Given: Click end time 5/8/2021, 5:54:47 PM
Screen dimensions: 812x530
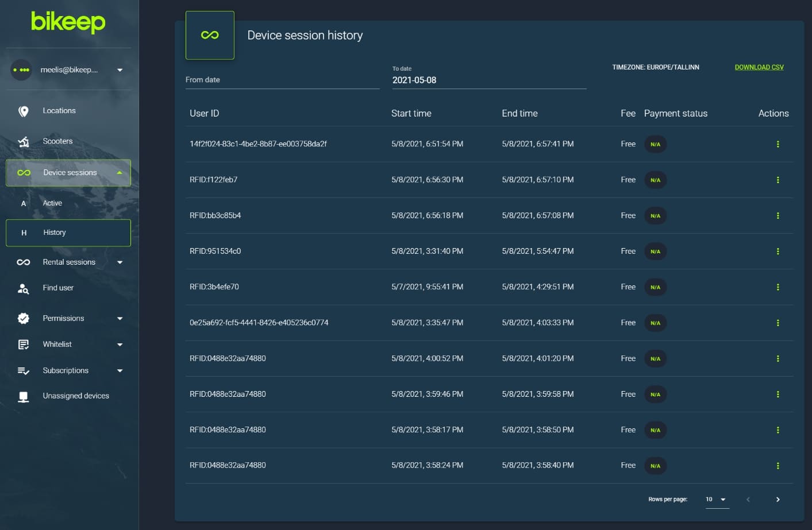Looking at the screenshot, I should point(538,252).
